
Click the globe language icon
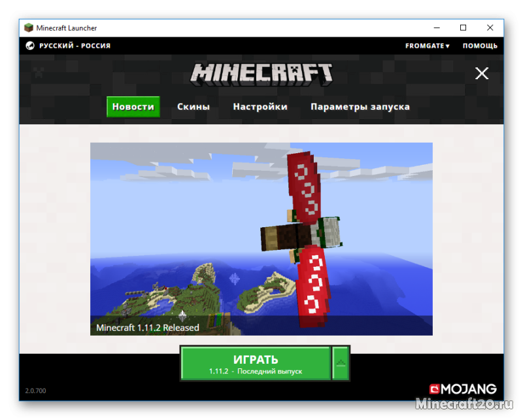[30, 46]
